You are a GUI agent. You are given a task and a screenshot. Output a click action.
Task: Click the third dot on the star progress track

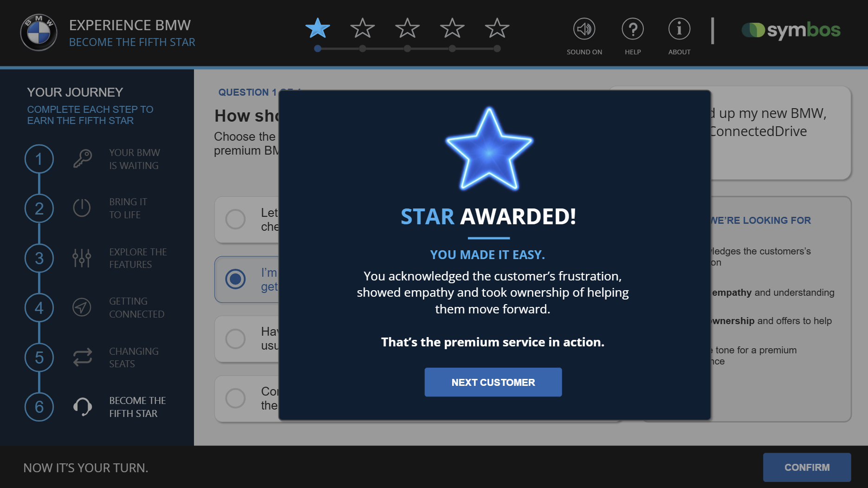click(407, 48)
